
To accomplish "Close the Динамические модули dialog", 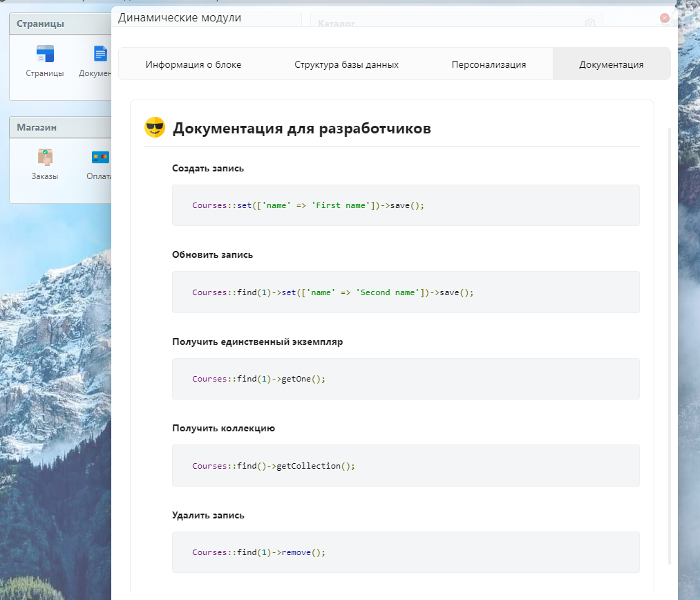I will [x=665, y=19].
